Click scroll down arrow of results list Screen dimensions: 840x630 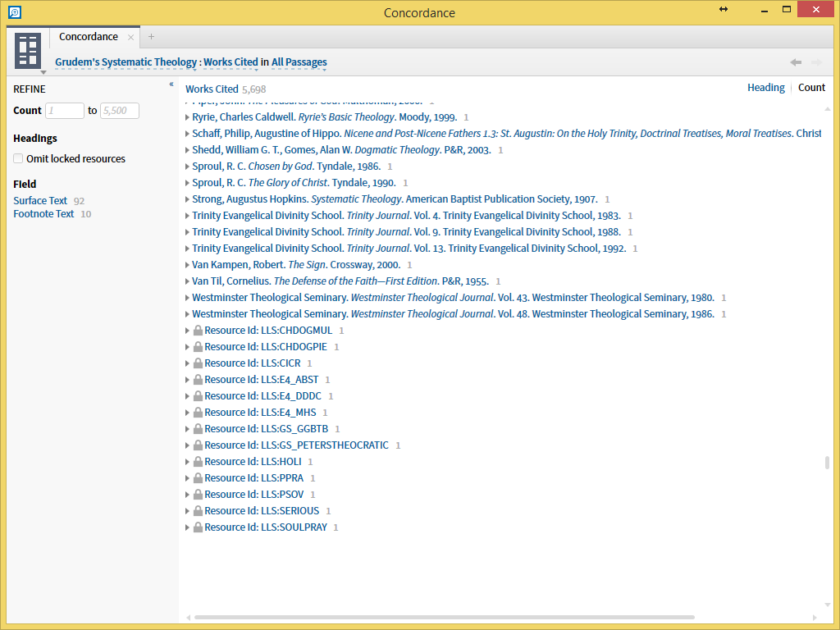828,605
